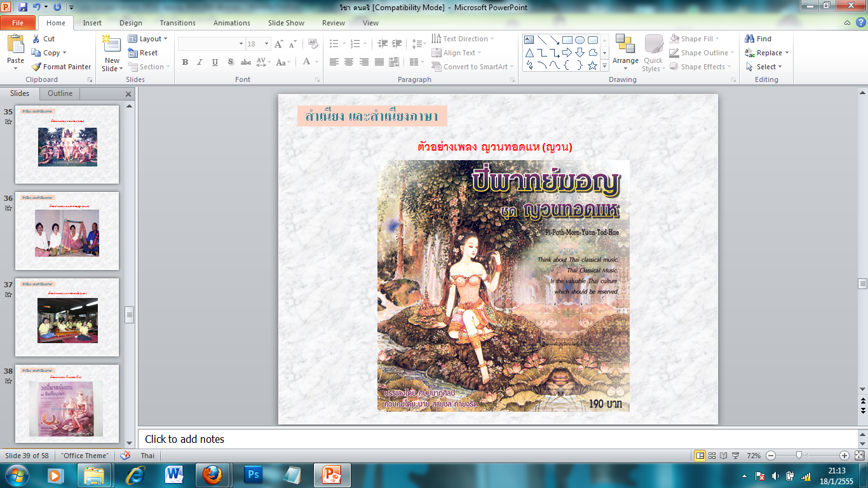Open Photoshop from the taskbar
Viewport: 868px width, 488px height.
coord(254,475)
